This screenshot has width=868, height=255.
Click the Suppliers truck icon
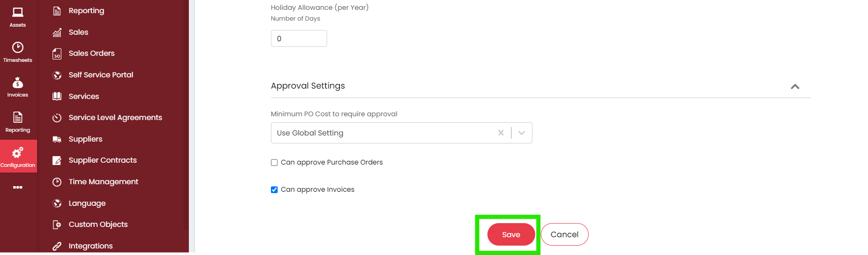click(x=57, y=139)
